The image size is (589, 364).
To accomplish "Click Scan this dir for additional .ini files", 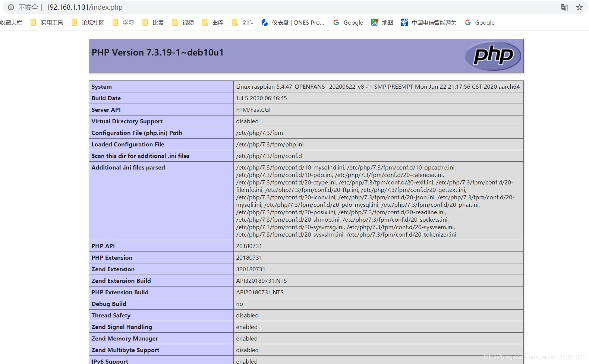I will coord(141,156).
